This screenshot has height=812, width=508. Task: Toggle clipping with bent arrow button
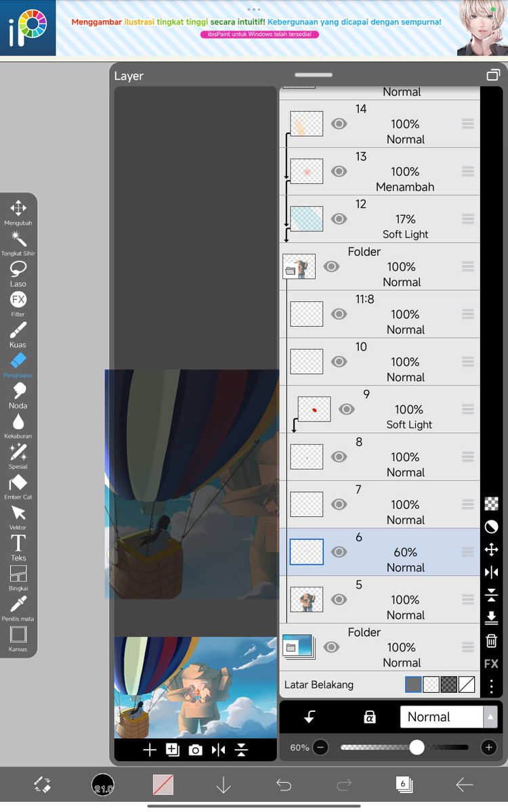pos(310,717)
